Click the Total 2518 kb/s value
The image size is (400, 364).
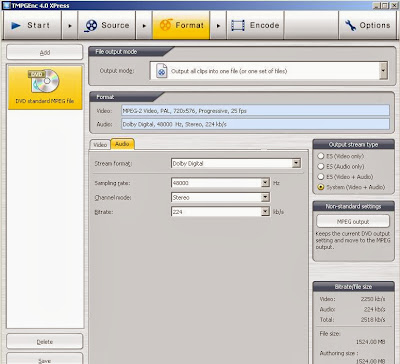point(373,320)
